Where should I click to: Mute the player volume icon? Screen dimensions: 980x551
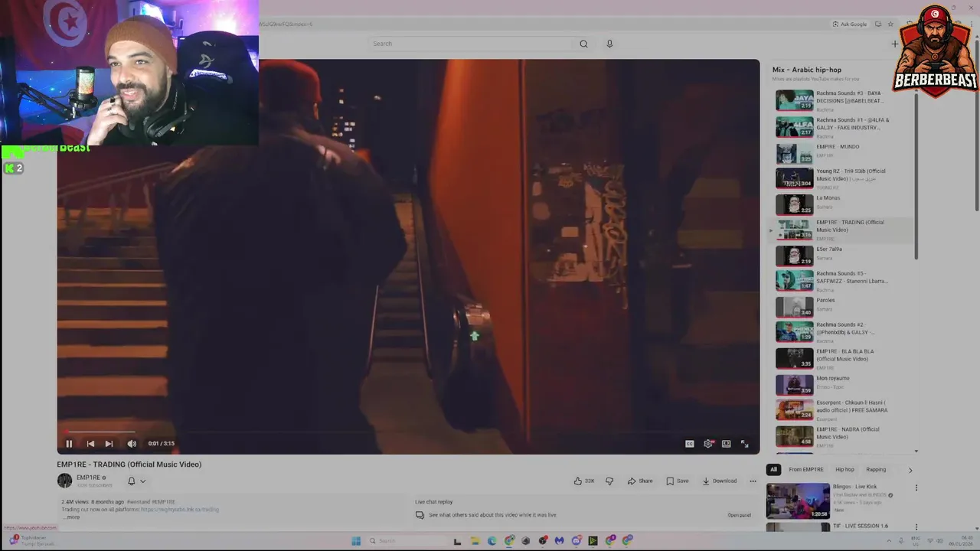(132, 444)
